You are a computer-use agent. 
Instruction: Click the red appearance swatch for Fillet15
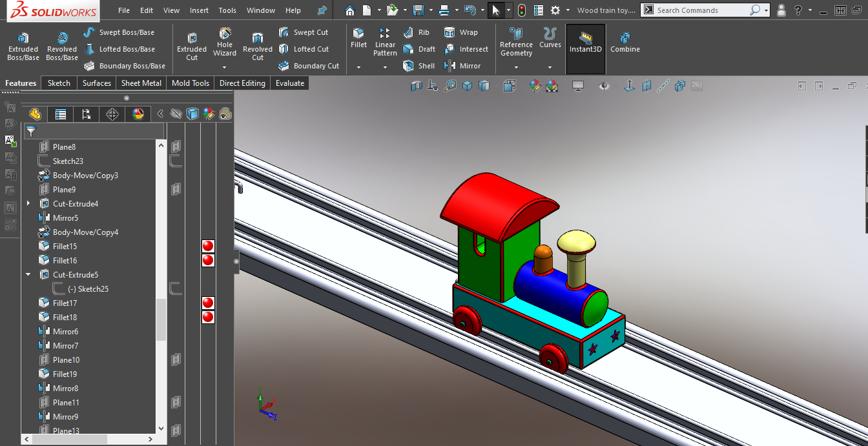pyautogui.click(x=208, y=246)
